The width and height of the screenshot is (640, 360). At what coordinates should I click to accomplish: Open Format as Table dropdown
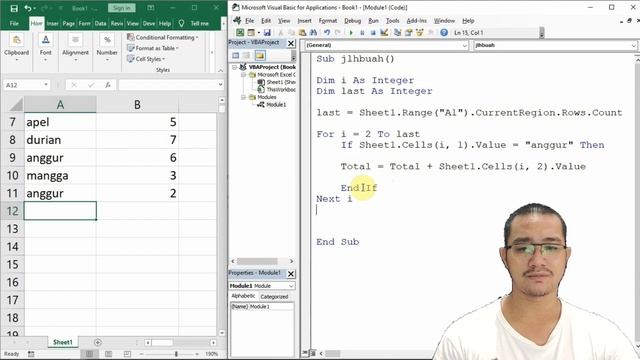153,48
